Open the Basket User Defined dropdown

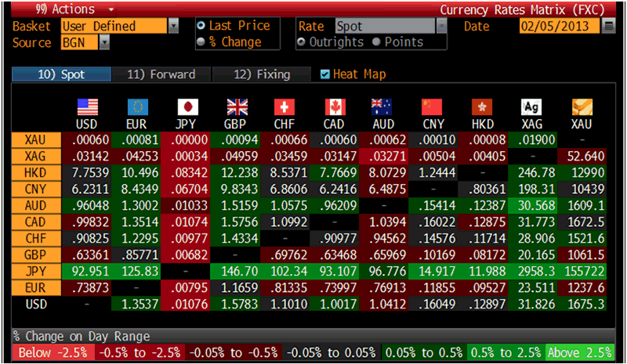pyautogui.click(x=173, y=26)
